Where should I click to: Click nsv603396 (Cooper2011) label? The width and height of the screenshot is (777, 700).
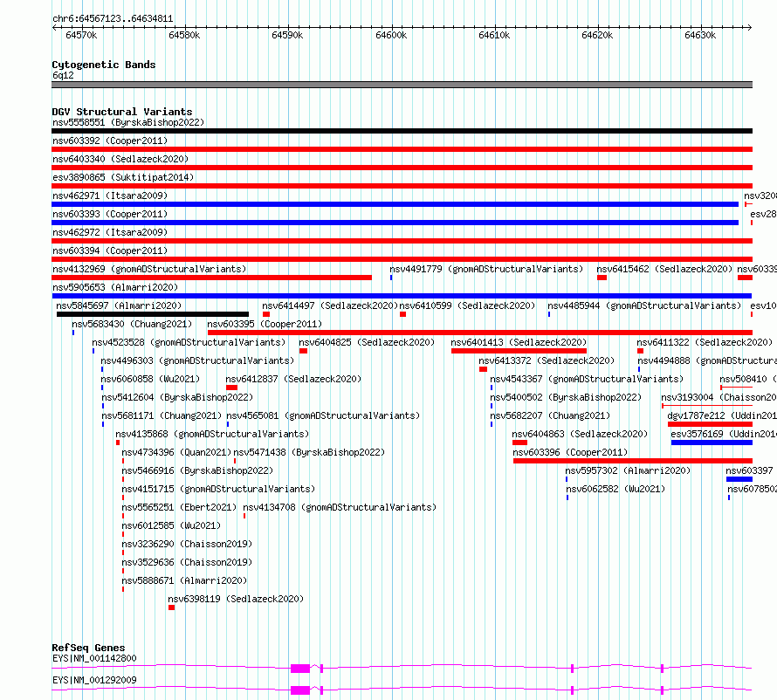(x=570, y=452)
